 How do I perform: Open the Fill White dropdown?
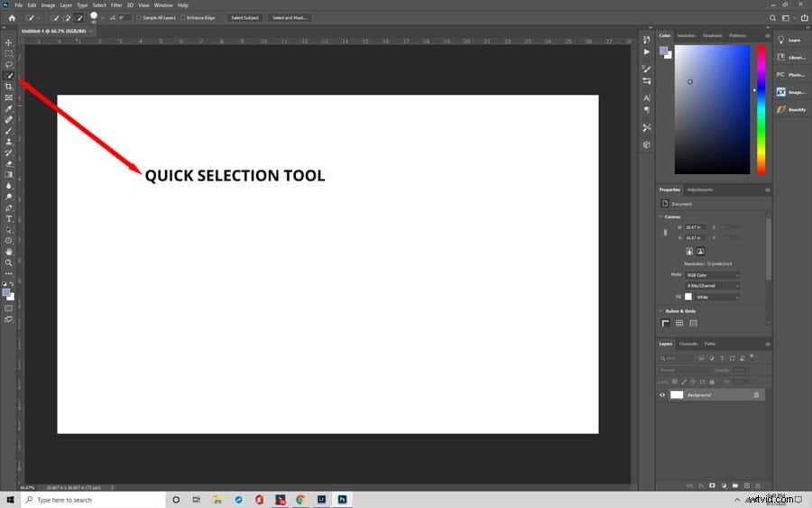[717, 297]
